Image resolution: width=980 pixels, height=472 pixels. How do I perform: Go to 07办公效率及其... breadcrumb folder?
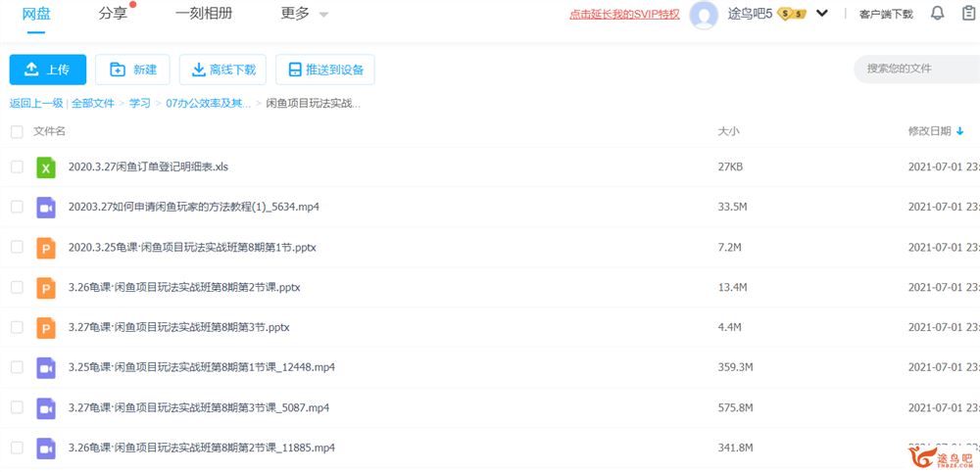[209, 104]
